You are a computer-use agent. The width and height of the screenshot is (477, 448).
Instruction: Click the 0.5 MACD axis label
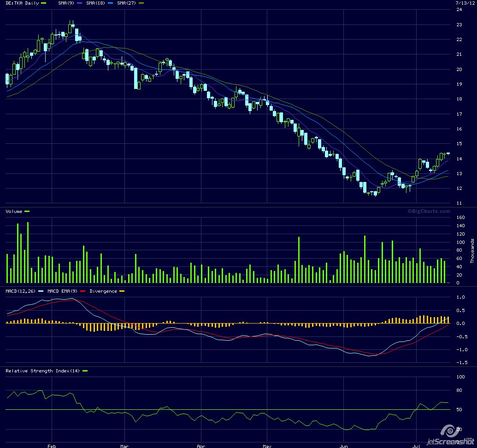pyautogui.click(x=460, y=311)
